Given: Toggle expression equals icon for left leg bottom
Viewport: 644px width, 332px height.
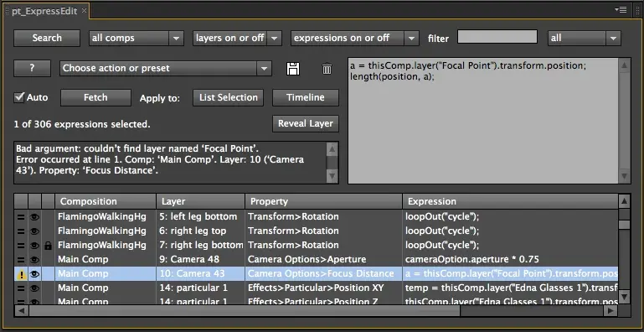Looking at the screenshot, I should pyautogui.click(x=21, y=217).
